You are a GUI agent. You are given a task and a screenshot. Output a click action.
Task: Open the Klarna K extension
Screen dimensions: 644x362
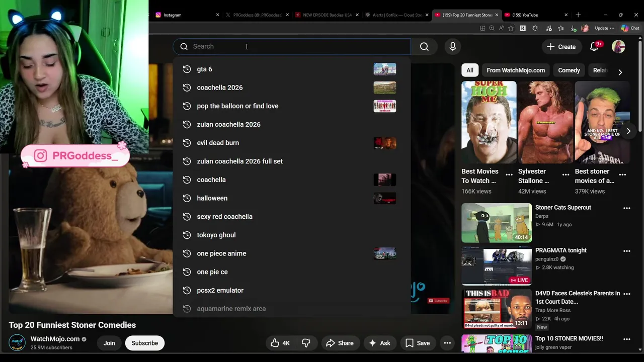523,28
